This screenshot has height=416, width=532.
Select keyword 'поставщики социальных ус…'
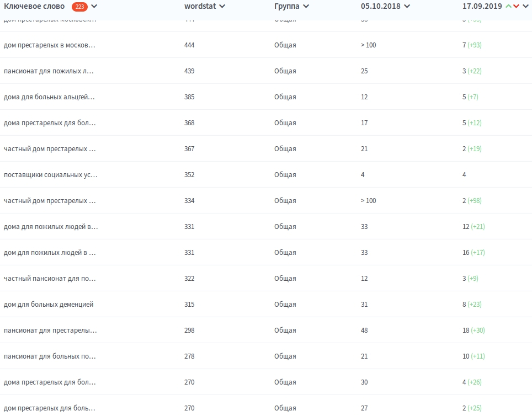pyautogui.click(x=50, y=175)
